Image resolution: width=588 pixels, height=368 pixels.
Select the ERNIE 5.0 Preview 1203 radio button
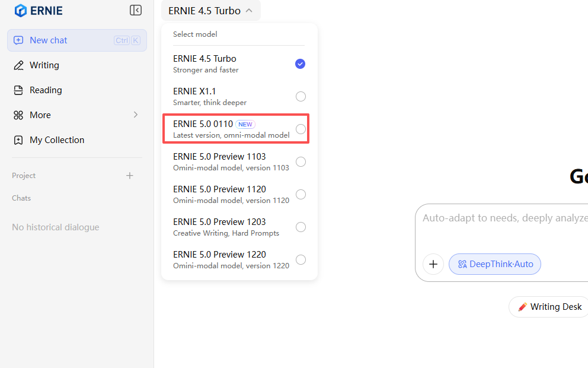(301, 227)
